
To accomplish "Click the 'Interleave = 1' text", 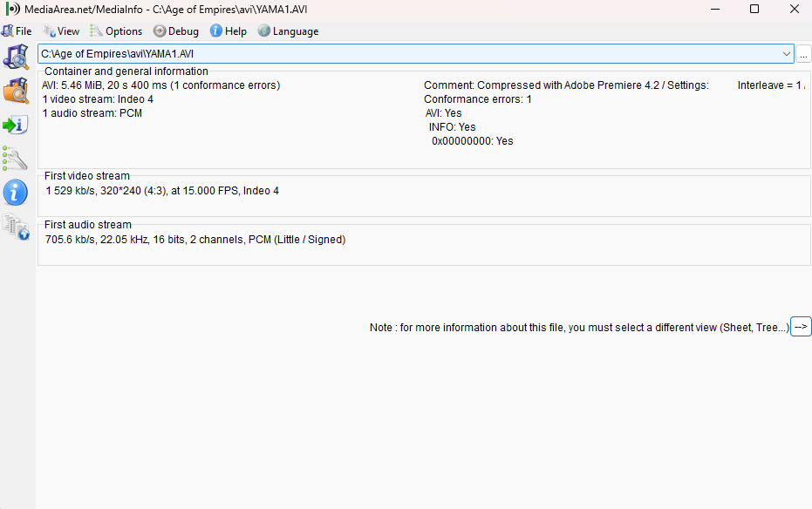I will point(771,85).
